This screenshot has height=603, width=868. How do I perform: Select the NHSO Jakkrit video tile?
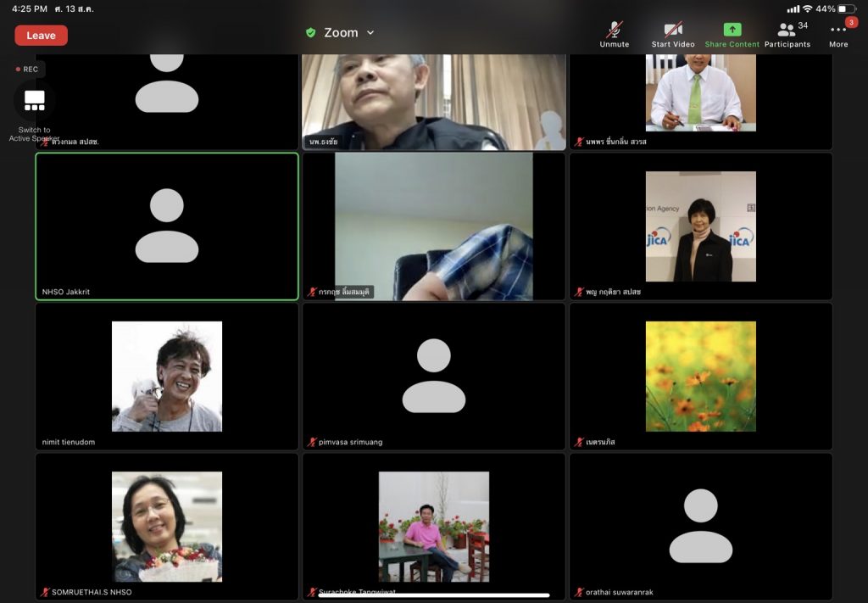[x=167, y=226]
